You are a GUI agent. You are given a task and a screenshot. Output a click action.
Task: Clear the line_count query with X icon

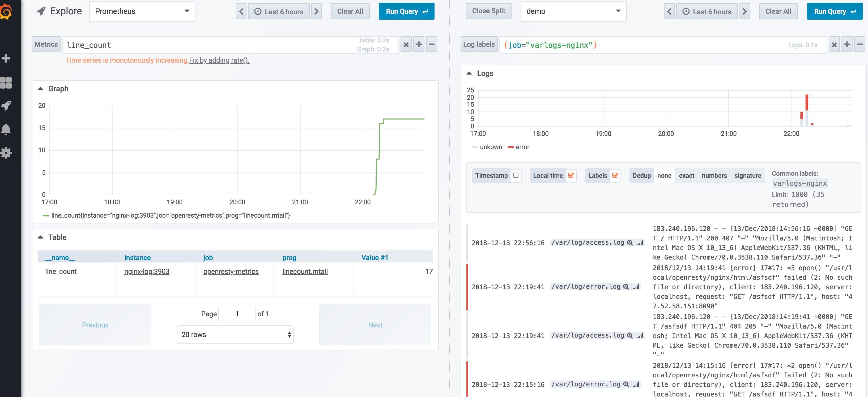(406, 44)
